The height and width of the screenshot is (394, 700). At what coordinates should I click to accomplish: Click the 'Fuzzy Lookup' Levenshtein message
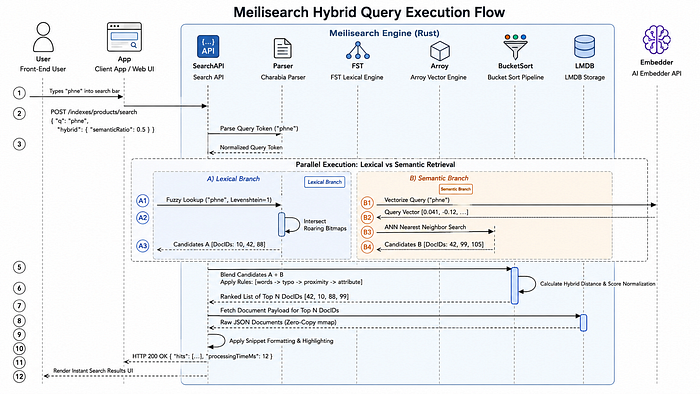[219, 200]
